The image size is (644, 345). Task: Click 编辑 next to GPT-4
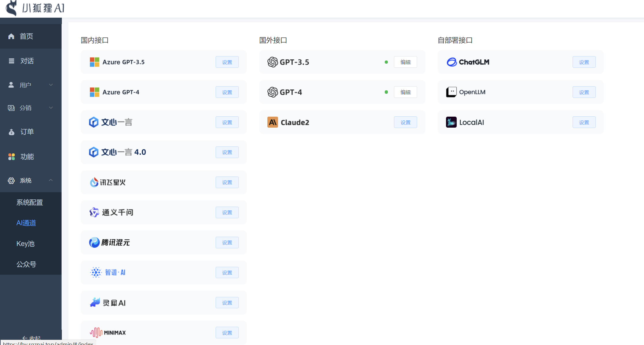[x=405, y=92]
